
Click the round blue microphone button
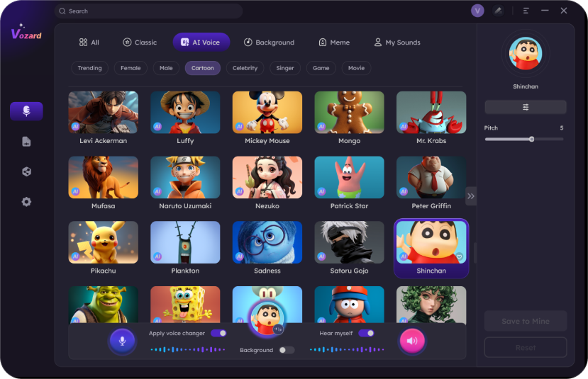coord(122,341)
